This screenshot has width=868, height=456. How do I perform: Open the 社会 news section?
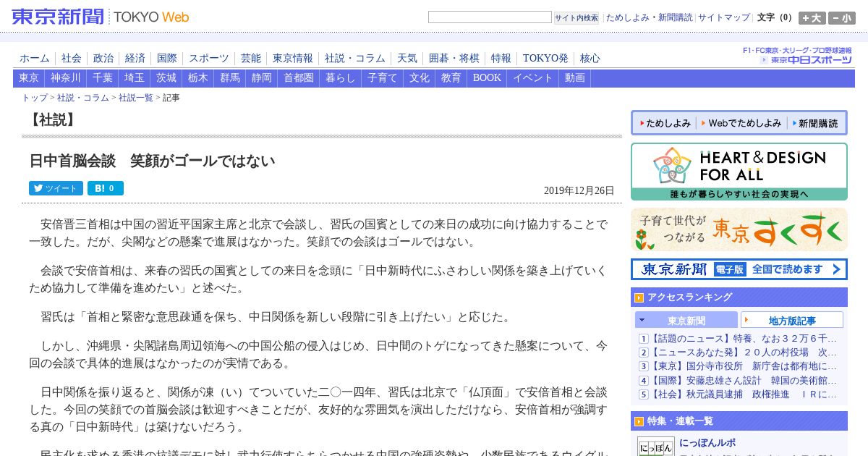72,58
